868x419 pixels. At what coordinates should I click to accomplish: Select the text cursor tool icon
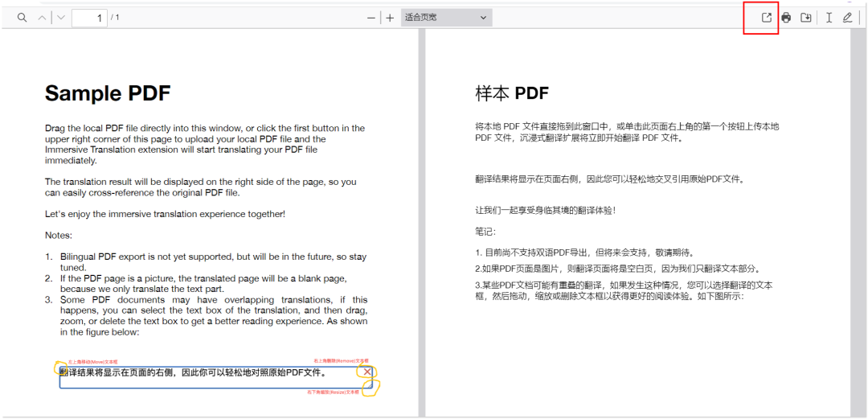click(829, 18)
